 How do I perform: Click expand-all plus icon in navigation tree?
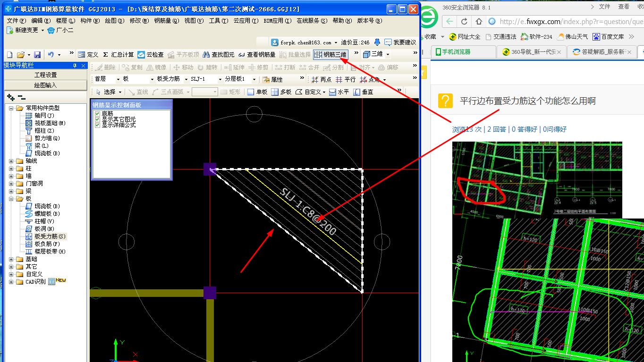tap(11, 97)
